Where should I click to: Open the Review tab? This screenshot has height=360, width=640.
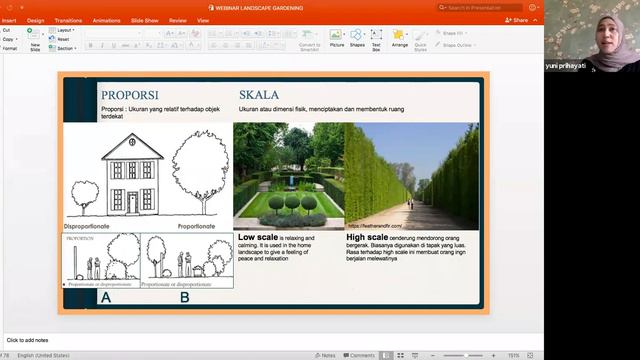[x=178, y=20]
